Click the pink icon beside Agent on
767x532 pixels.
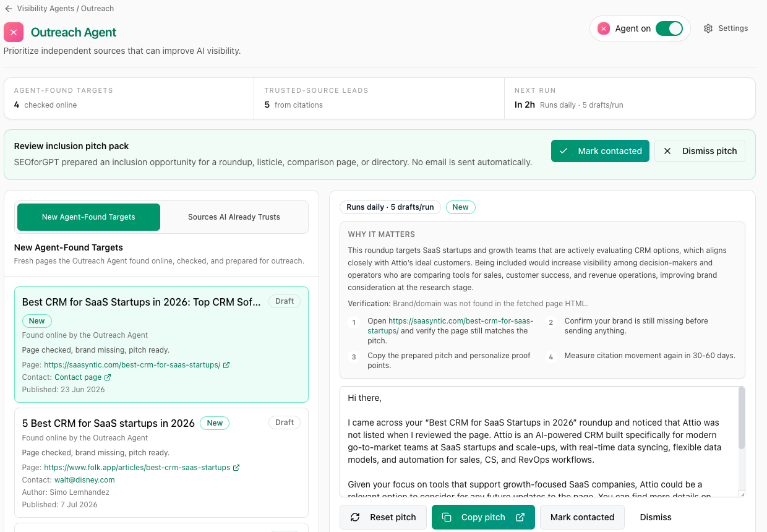[604, 28]
